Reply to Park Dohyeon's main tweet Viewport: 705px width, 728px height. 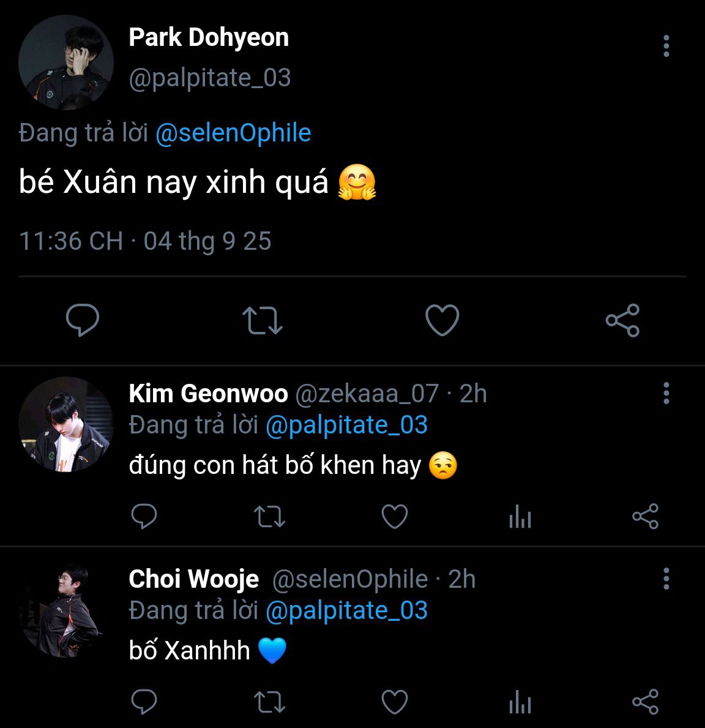(83, 320)
